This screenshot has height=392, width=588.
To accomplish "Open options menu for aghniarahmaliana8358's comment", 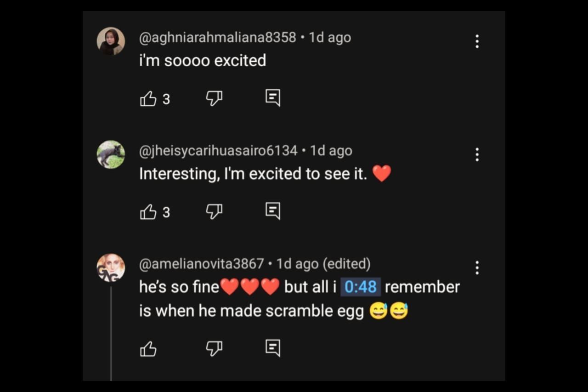I will pos(477,41).
